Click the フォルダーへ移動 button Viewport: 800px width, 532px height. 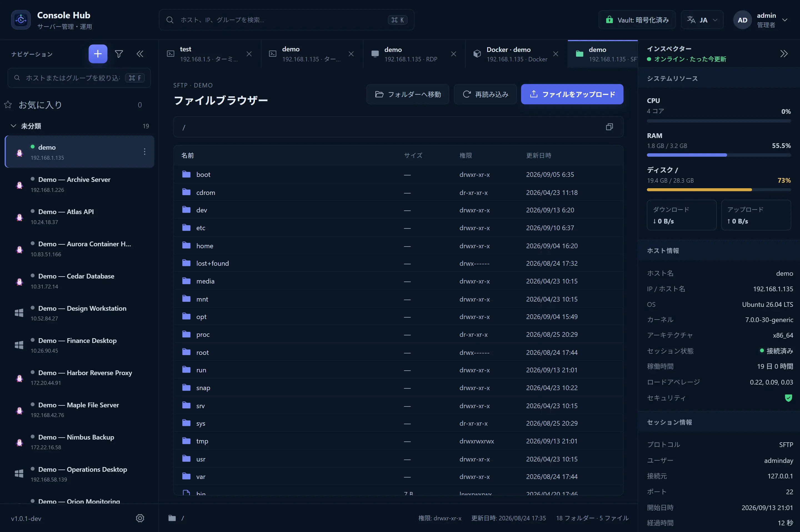coord(407,94)
